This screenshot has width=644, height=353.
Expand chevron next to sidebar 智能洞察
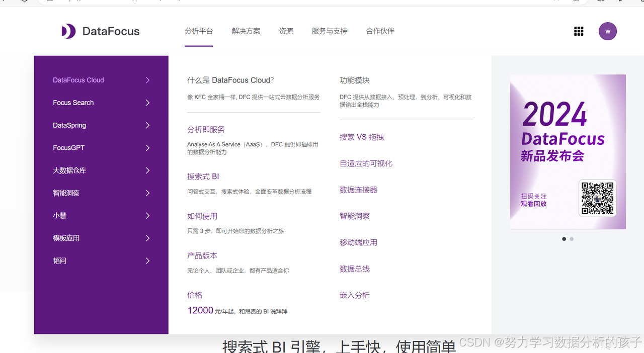pos(147,193)
